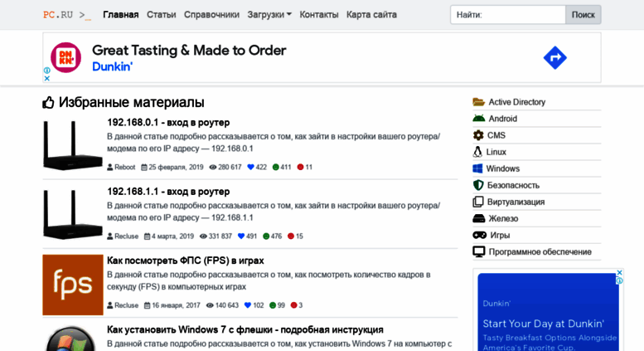Click the heart icon with 102 likes

248,305
